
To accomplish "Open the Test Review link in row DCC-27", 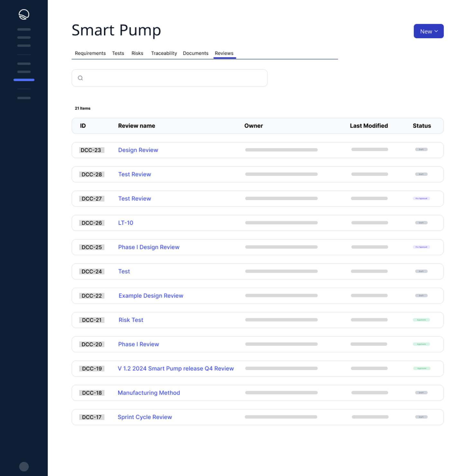I will 134,199.
